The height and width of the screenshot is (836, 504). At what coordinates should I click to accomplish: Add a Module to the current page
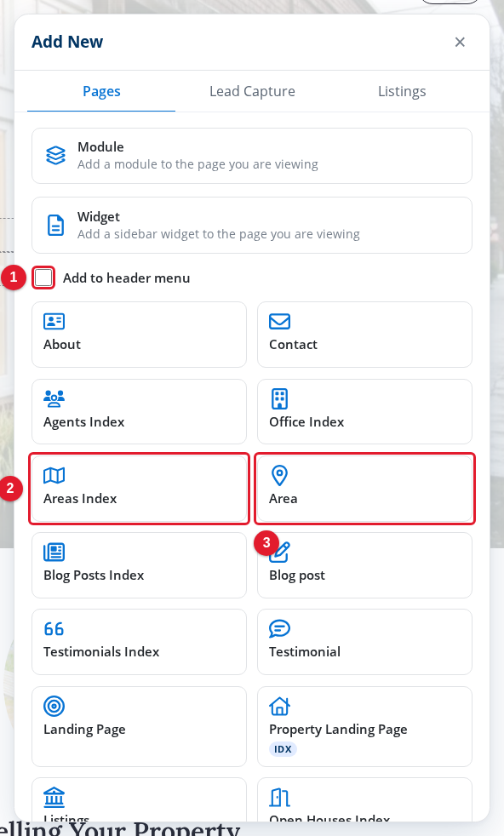tap(252, 156)
